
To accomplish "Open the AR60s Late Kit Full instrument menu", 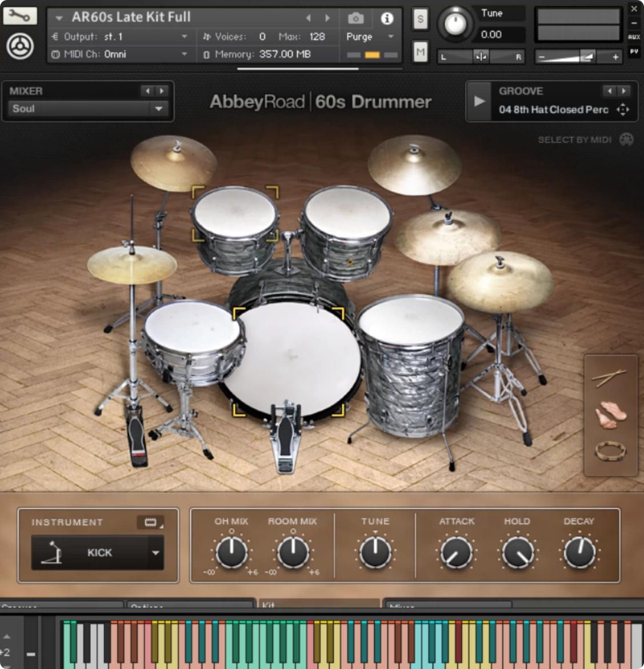I will (59, 18).
